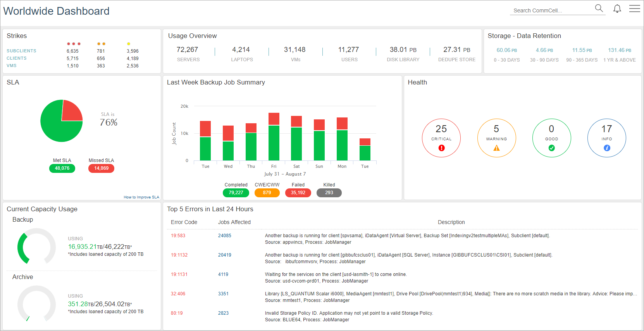The height and width of the screenshot is (331, 644).
Task: Open the hamburger menu
Action: click(634, 9)
